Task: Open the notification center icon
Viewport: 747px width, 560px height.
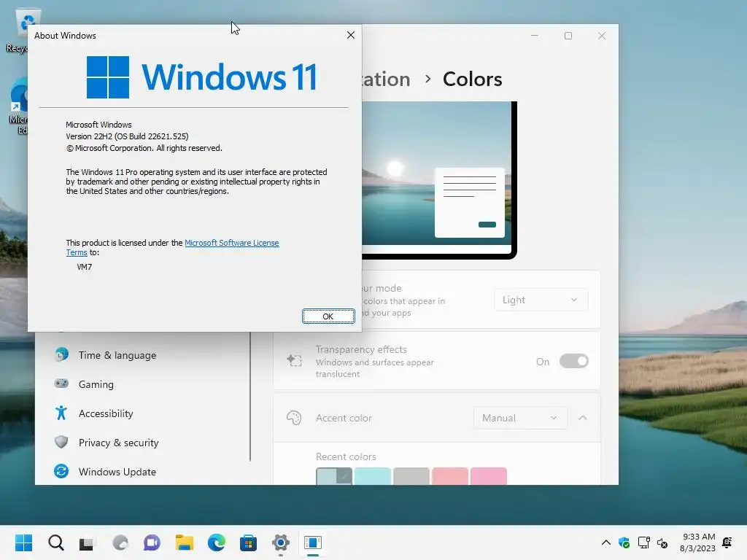Action: [x=727, y=542]
